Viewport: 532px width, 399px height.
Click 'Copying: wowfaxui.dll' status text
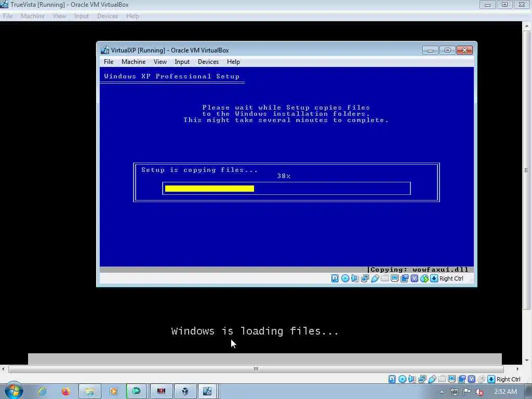pos(419,270)
